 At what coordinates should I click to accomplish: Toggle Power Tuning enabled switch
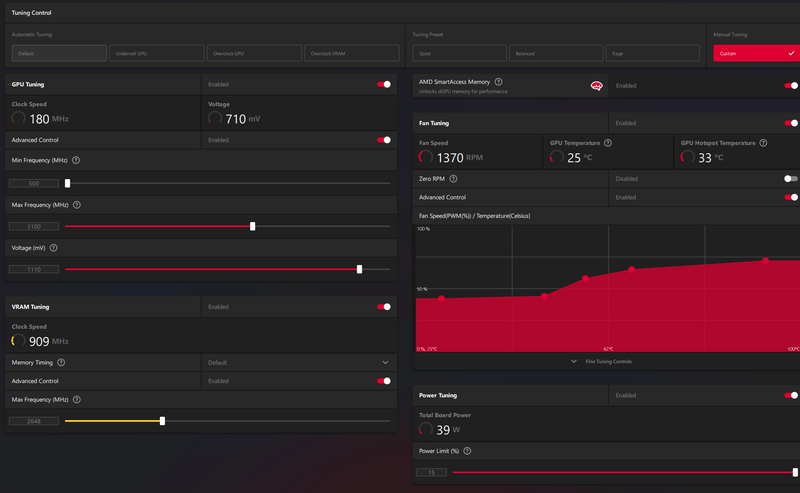tap(791, 395)
